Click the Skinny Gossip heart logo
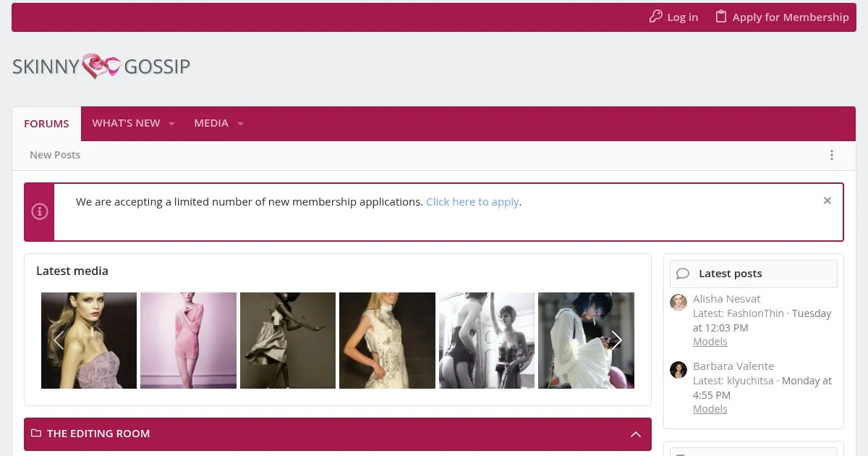This screenshot has height=456, width=868. tap(101, 66)
